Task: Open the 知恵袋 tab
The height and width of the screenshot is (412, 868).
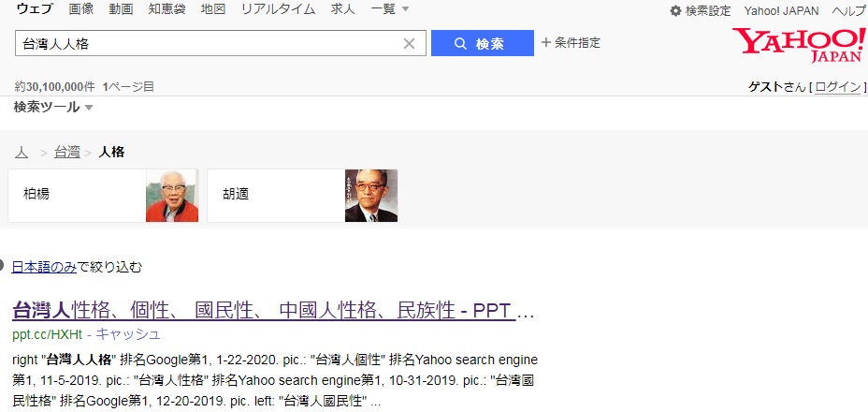Action: coord(166,10)
